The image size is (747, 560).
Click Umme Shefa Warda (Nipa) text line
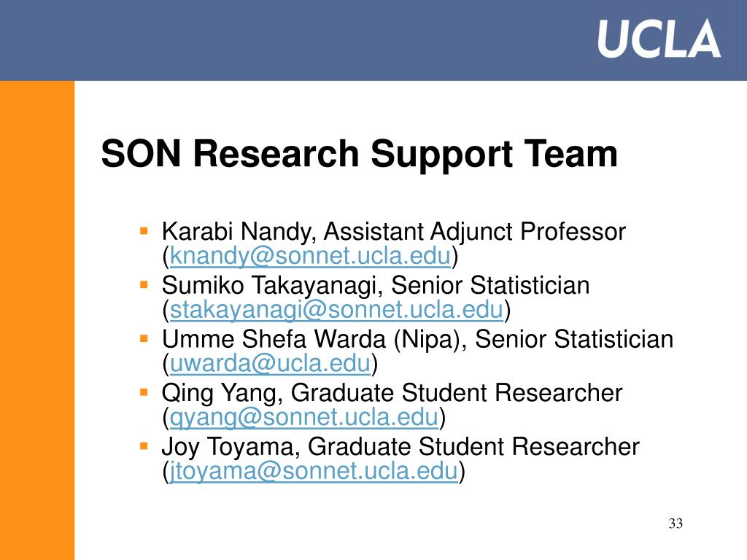[x=417, y=340]
